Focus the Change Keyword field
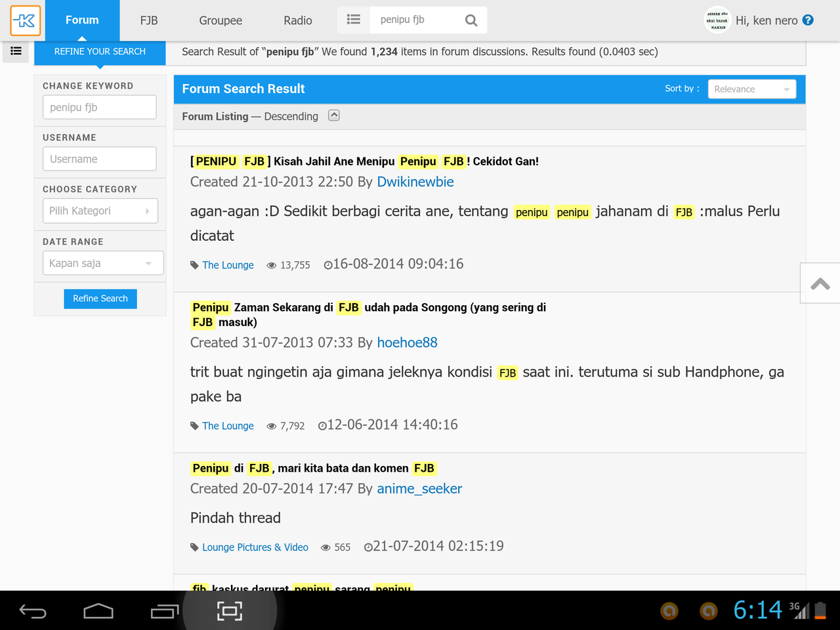Image resolution: width=840 pixels, height=630 pixels. [100, 108]
